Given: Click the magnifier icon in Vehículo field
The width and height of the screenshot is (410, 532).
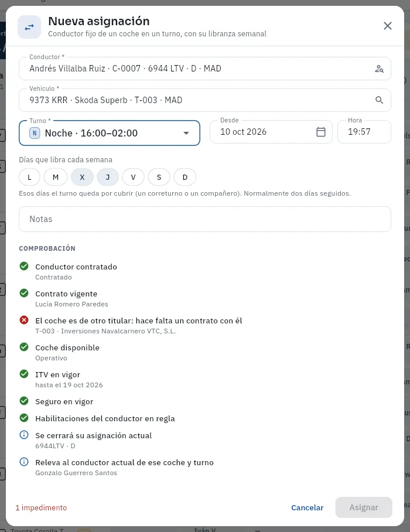Looking at the screenshot, I should click(379, 100).
